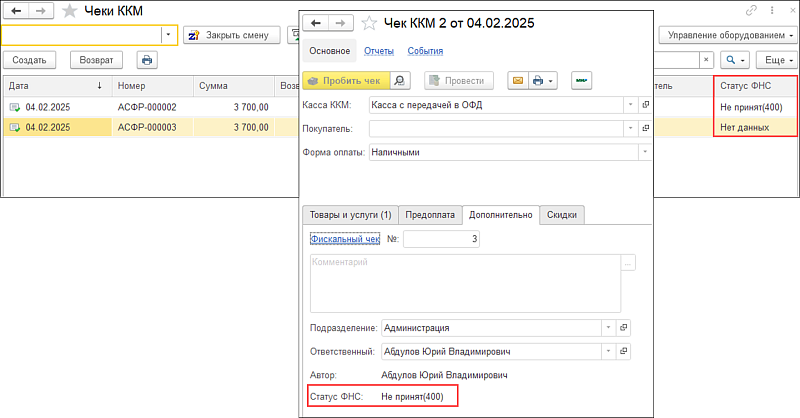Open События link section
This screenshot has height=418, width=800.
(425, 51)
